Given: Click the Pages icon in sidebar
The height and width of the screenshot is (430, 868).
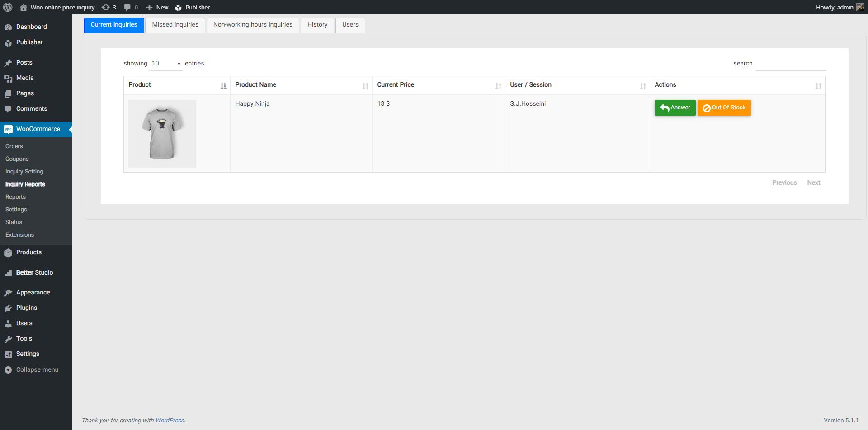Looking at the screenshot, I should click(8, 93).
